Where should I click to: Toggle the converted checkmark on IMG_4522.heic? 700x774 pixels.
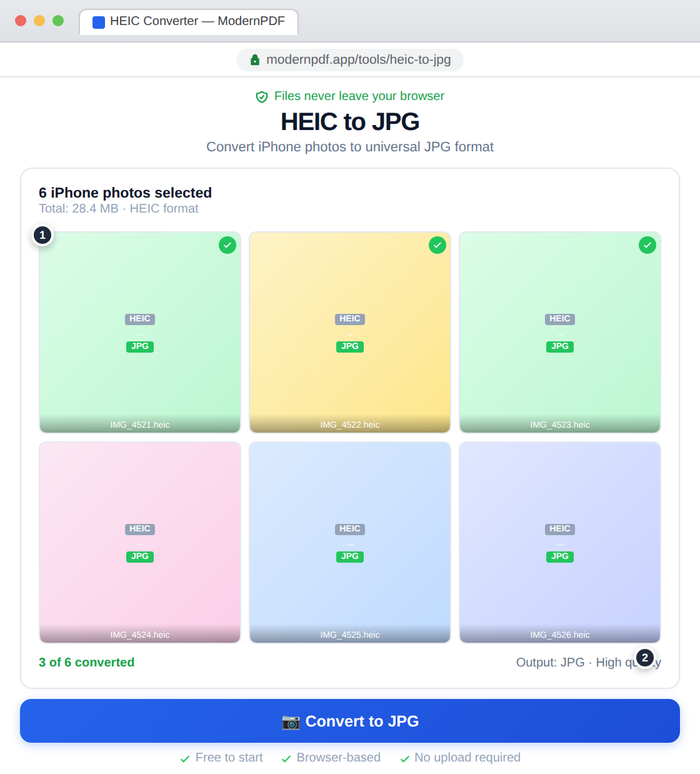[x=437, y=245]
